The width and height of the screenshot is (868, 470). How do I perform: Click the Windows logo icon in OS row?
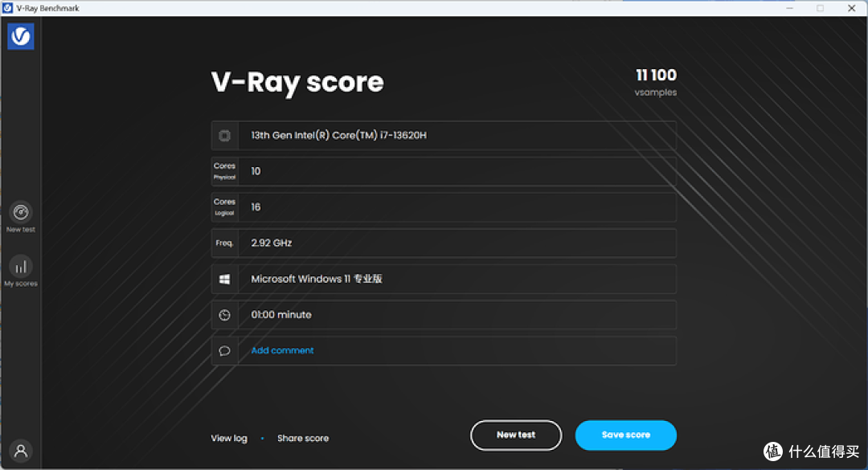224,279
